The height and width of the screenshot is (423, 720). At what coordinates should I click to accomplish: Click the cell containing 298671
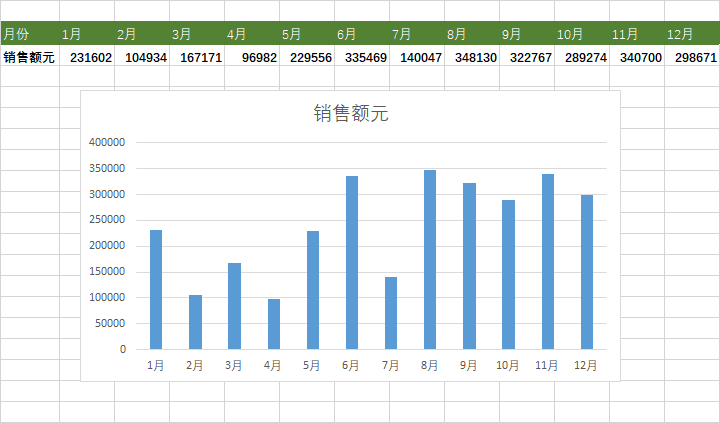coord(692,57)
